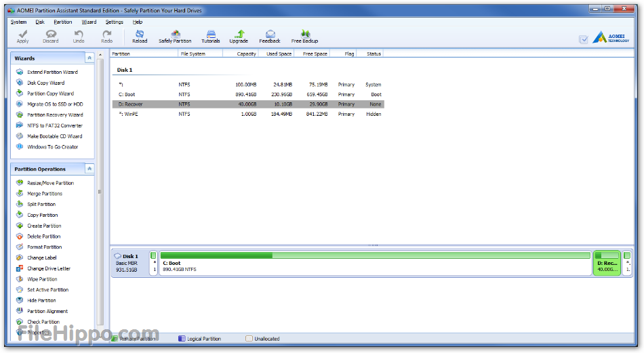Click the AOMEI Technology logo

(x=611, y=37)
